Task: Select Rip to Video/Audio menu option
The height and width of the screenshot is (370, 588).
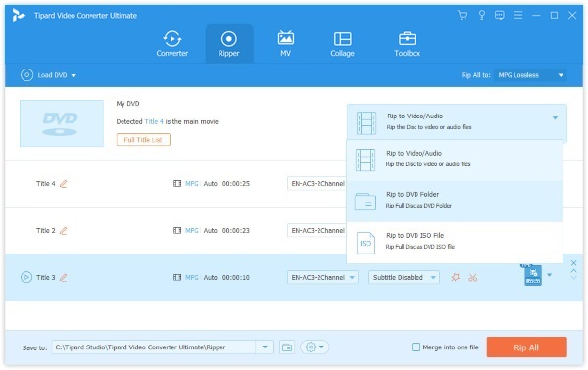Action: point(455,160)
